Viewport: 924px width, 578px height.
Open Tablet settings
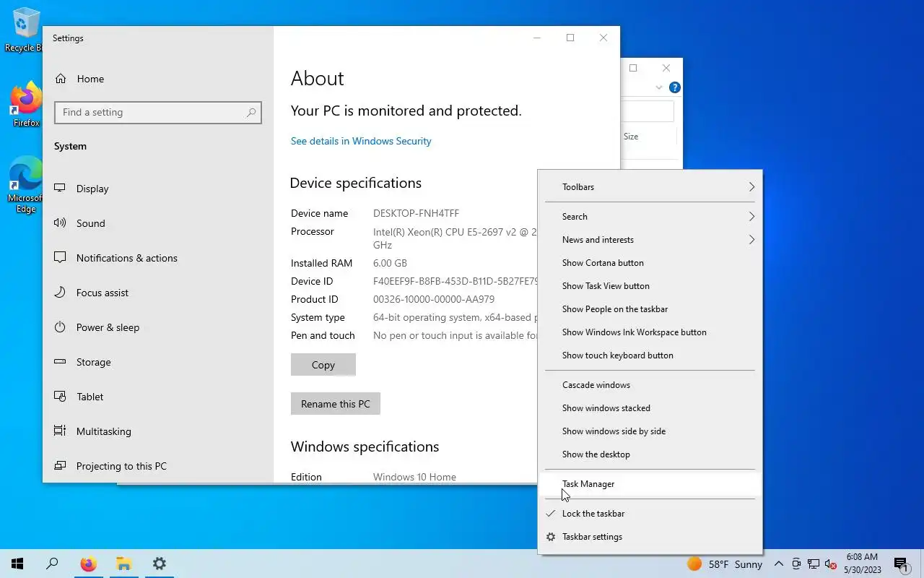(157, 397)
